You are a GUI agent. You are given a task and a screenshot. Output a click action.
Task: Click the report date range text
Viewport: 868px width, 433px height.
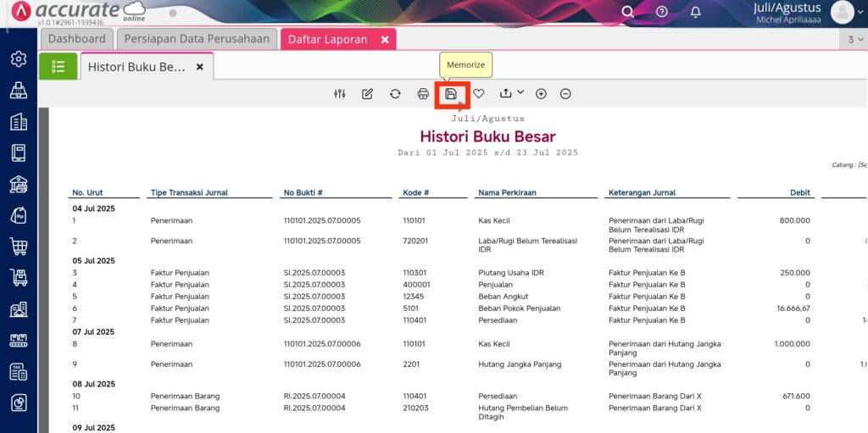coord(487,153)
